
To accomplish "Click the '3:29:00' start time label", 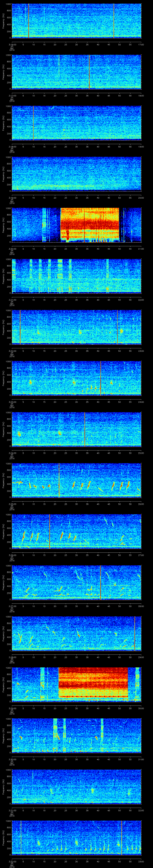I will [x=12, y=708].
